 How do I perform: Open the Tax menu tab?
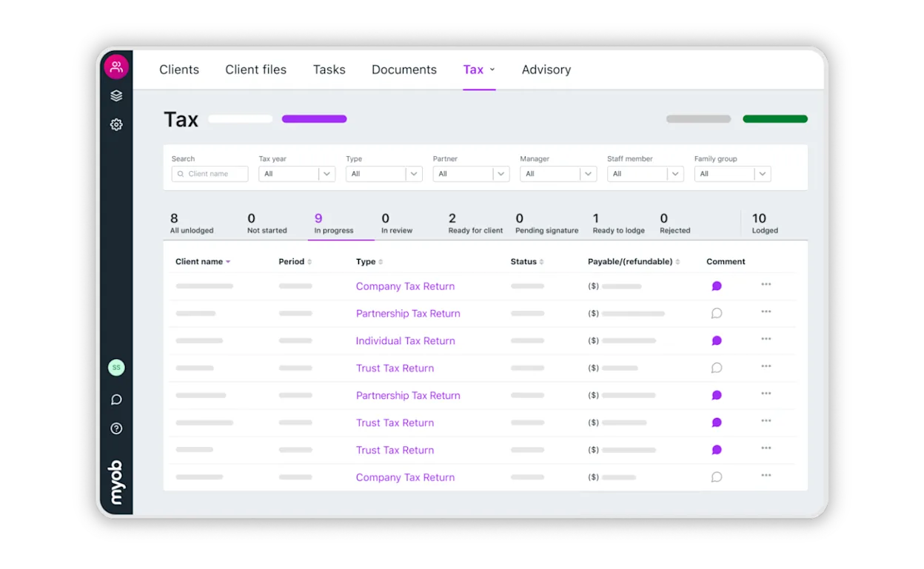(479, 70)
